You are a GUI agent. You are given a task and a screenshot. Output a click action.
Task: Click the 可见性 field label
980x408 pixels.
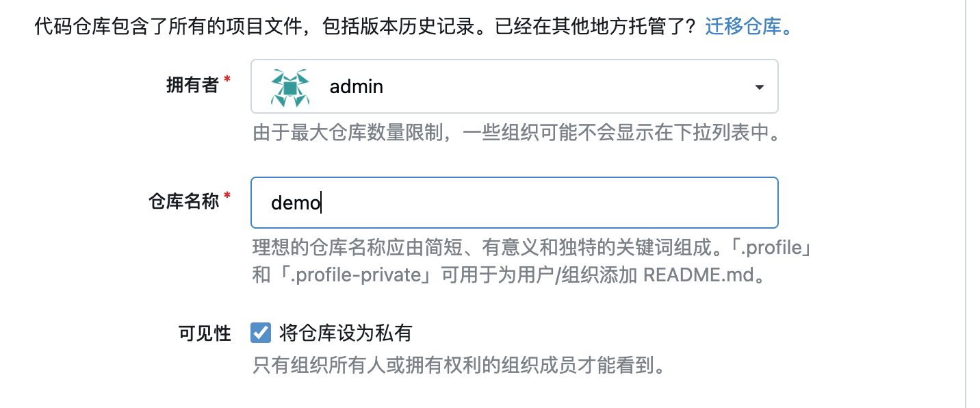click(205, 333)
